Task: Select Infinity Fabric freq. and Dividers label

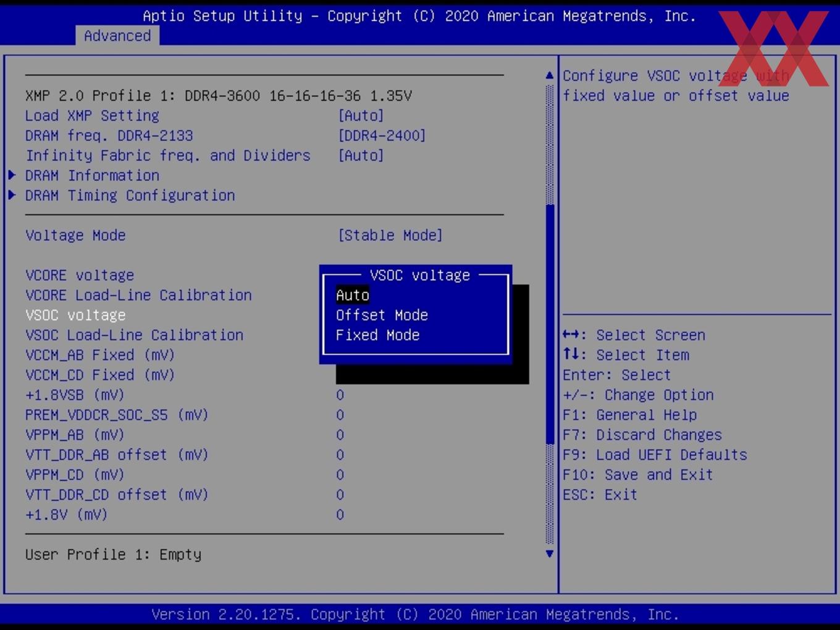Action: 167,155
